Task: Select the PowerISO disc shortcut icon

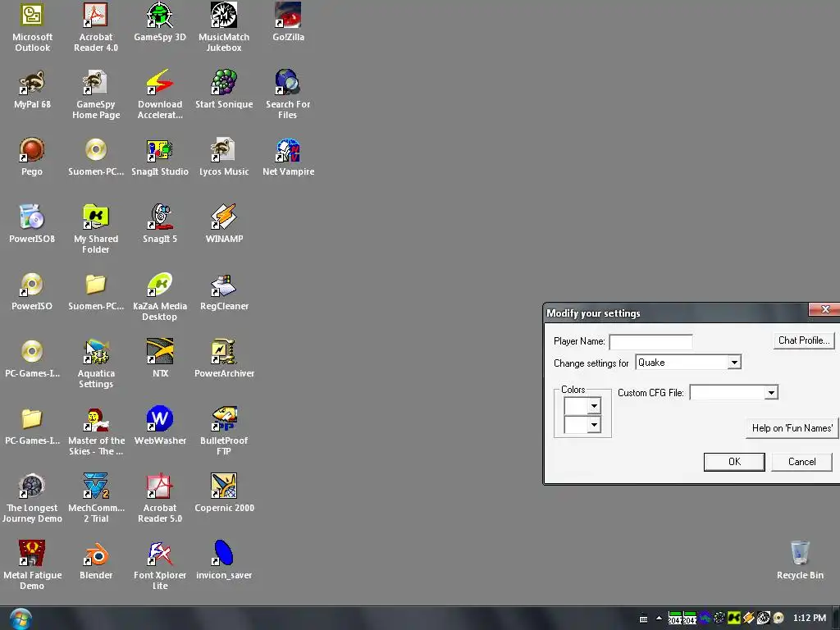Action: [x=32, y=285]
